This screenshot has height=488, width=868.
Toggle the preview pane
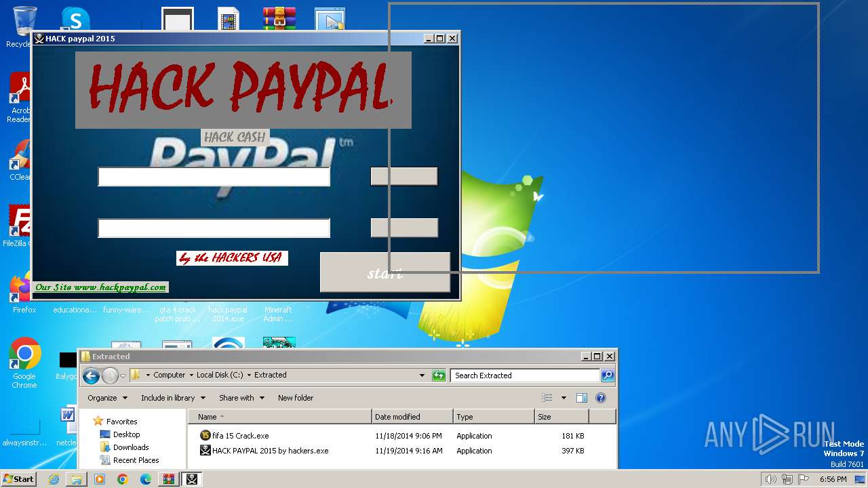coord(582,398)
